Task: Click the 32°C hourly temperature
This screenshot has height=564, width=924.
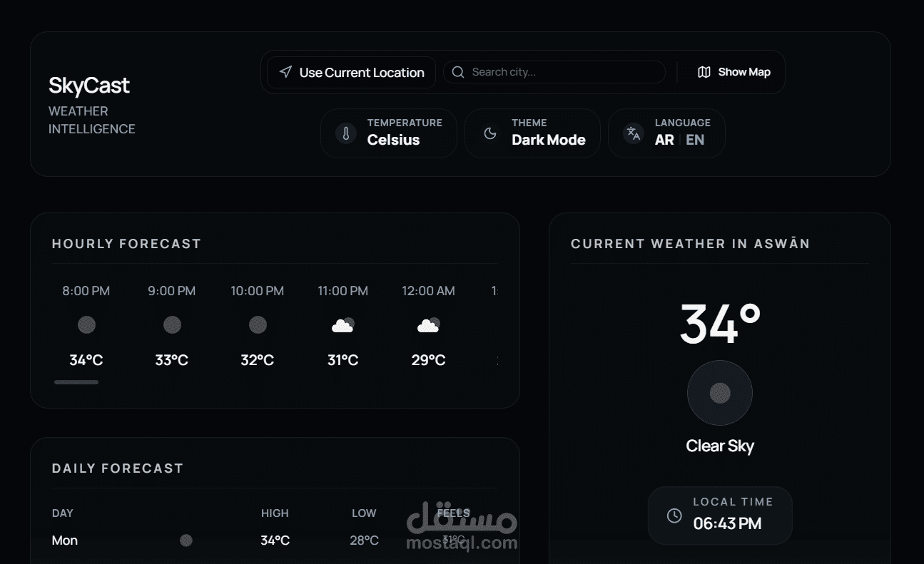Action: coord(258,360)
